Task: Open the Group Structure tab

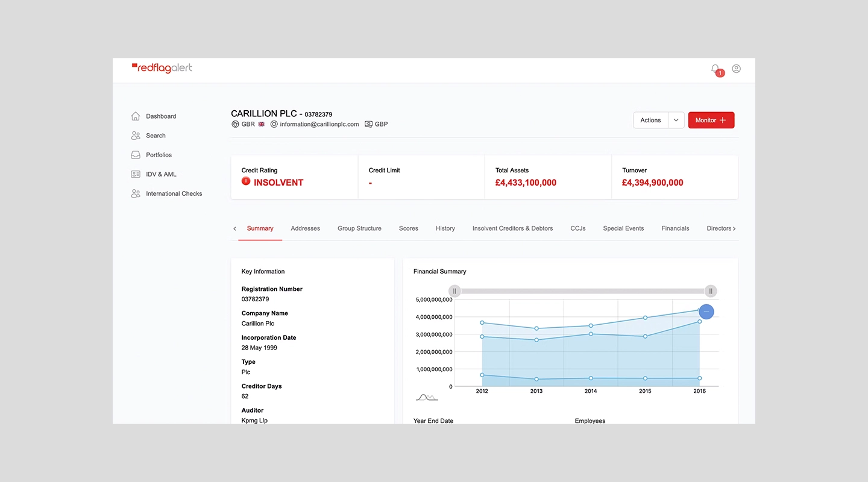Action: [x=359, y=228]
